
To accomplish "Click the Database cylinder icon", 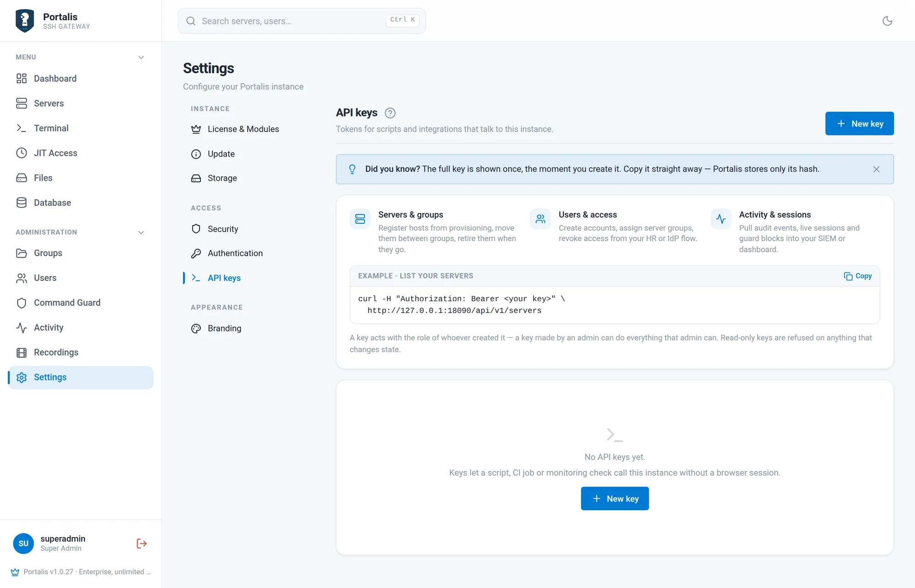I will click(x=22, y=203).
